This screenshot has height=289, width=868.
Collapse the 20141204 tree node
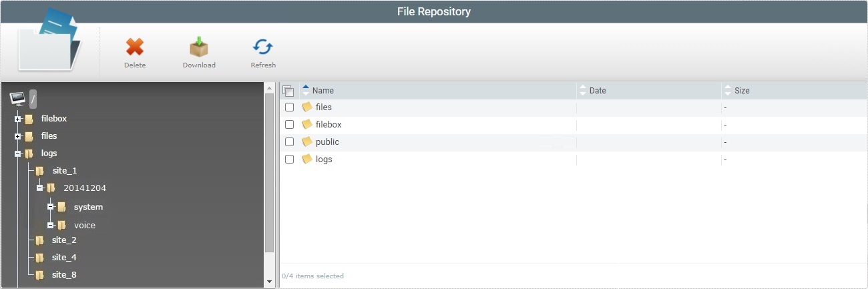coord(40,188)
